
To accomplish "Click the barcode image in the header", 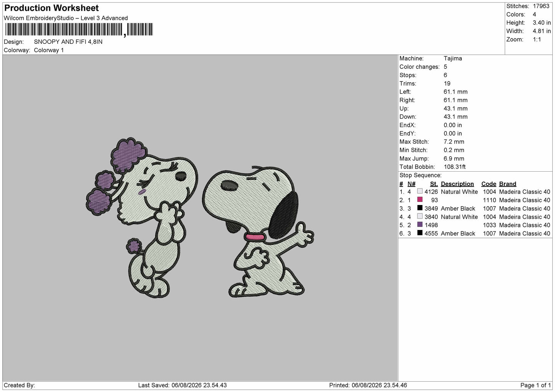I will click(x=79, y=30).
